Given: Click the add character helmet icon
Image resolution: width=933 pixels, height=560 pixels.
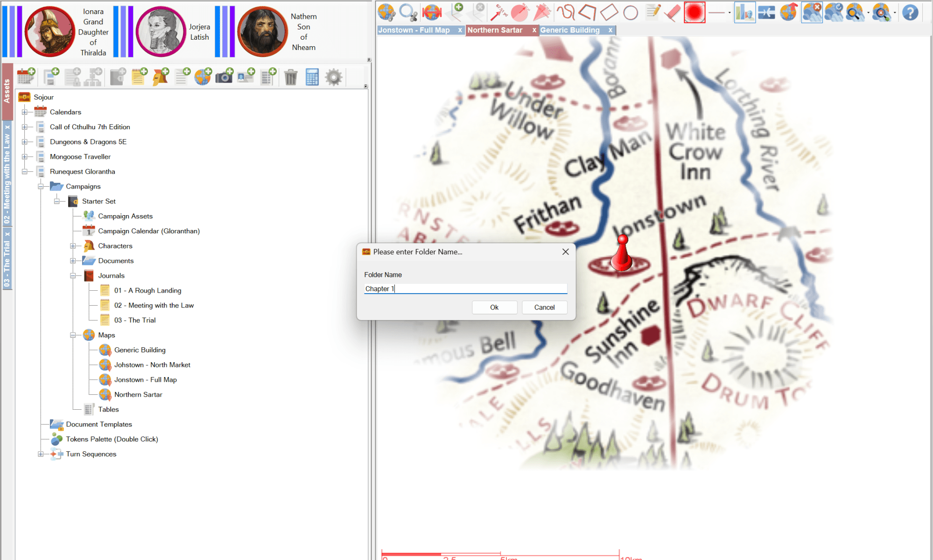Looking at the screenshot, I should (161, 77).
